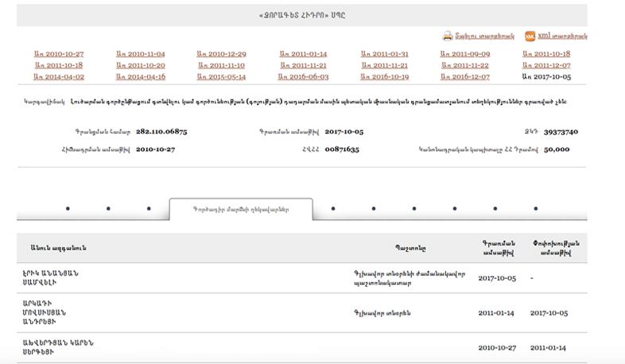The height and width of the screenshot is (364, 625).
Task: Open the dot tab right of active tab
Action: pos(333,209)
